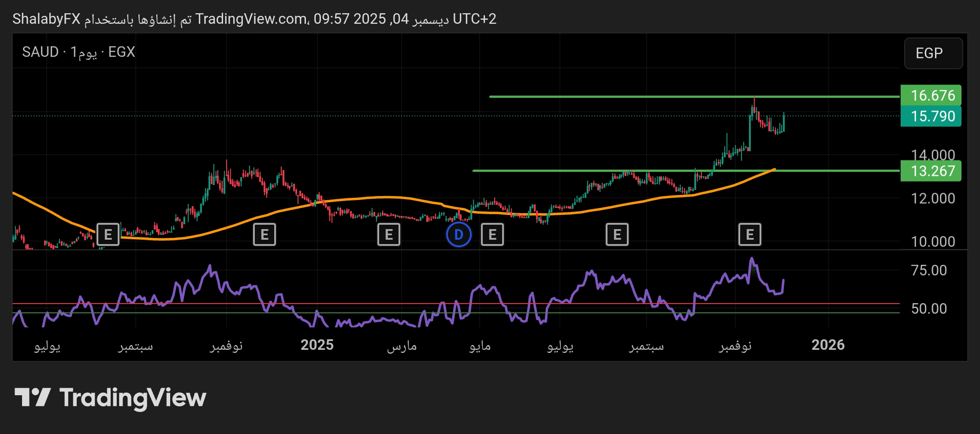This screenshot has height=434, width=980.
Task: Click the E marker just right of the D marker
Action: click(492, 234)
